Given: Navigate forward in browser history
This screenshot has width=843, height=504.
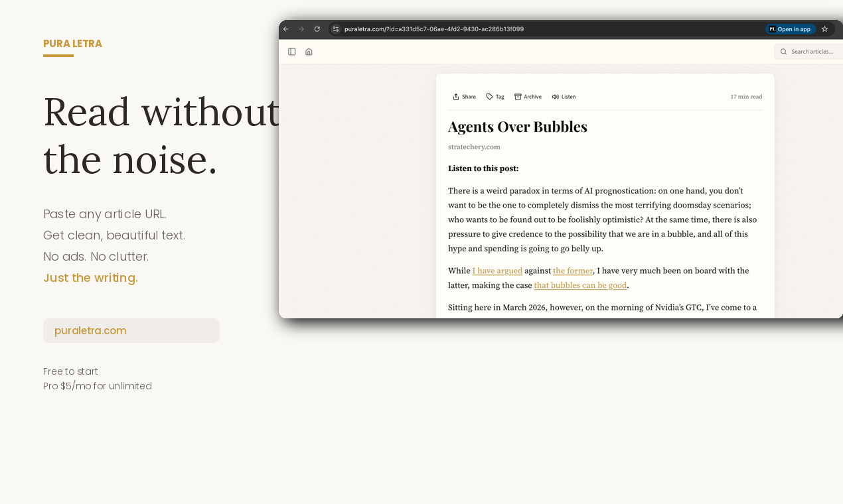Looking at the screenshot, I should (301, 29).
